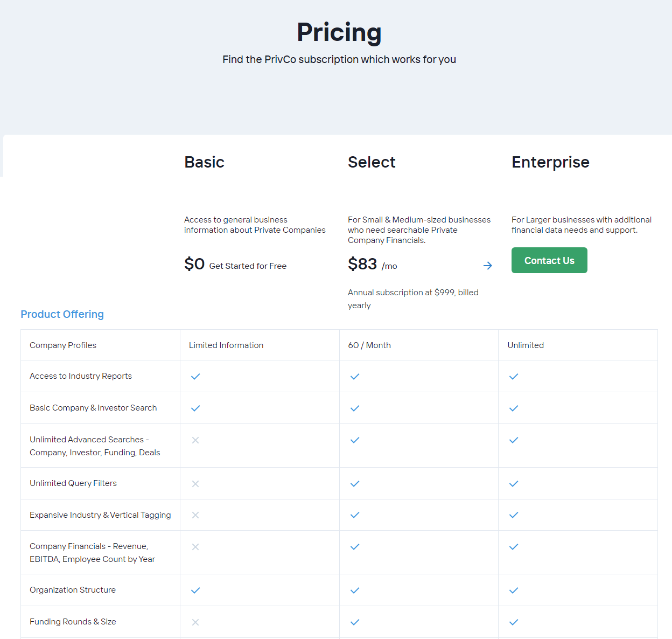Click the Basic X mark for Unlimited Query Filters
Screen dimensions: 672x639
pos(195,484)
